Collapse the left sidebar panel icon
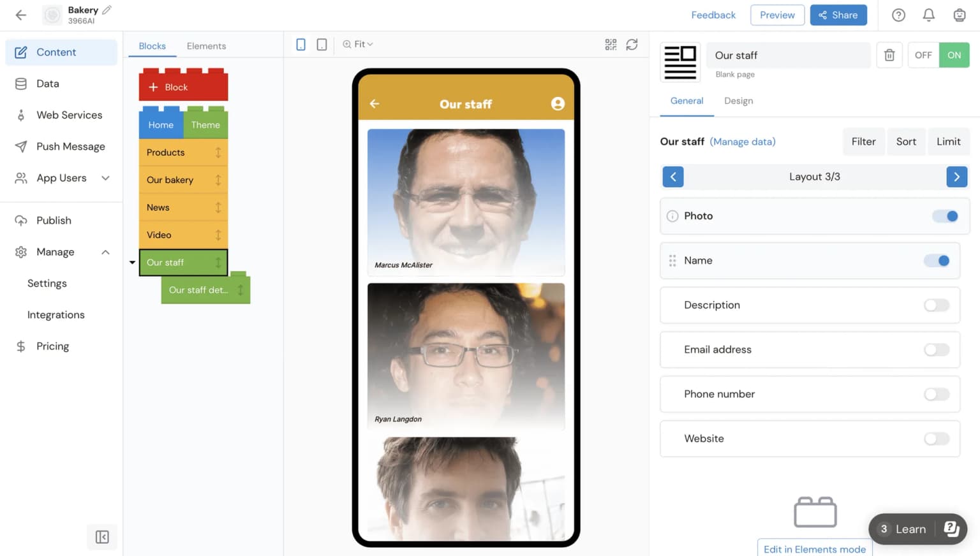The image size is (980, 556). coord(102,537)
